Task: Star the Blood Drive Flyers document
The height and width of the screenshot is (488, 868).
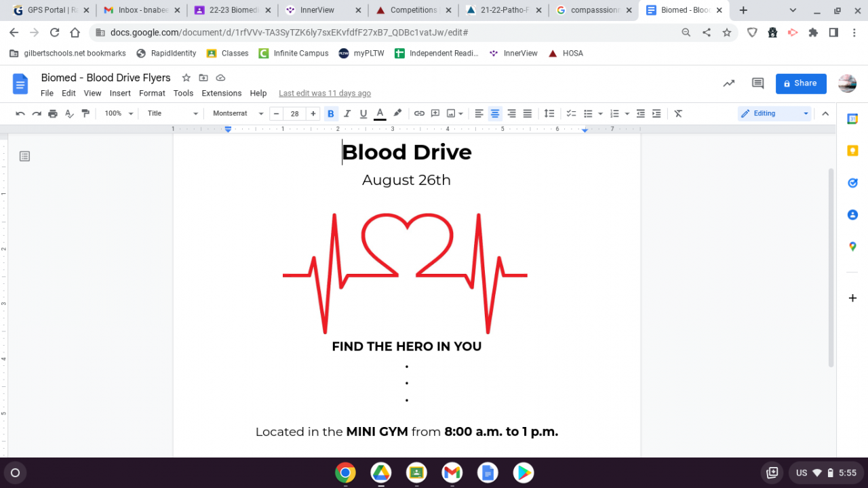Action: coord(186,78)
